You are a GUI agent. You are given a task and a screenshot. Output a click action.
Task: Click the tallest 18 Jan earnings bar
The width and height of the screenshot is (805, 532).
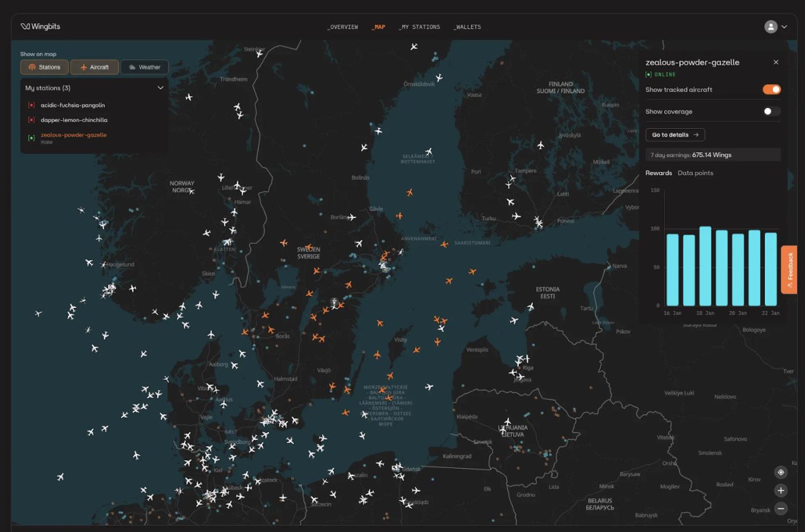[704, 266]
